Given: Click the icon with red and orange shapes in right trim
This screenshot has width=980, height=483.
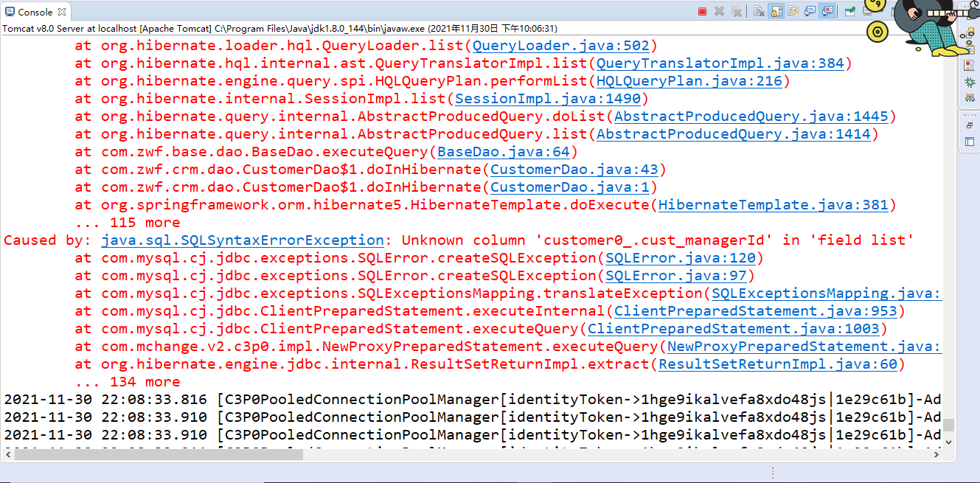Looking at the screenshot, I should [969, 65].
